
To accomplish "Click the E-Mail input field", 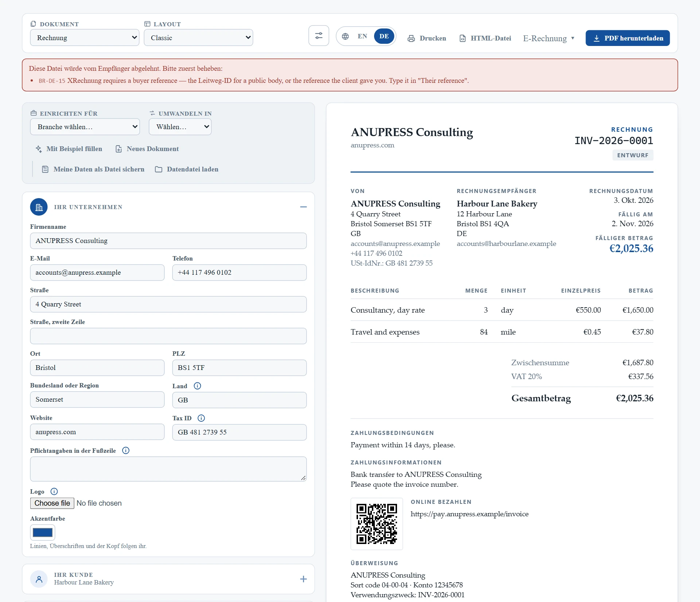I will click(x=97, y=273).
